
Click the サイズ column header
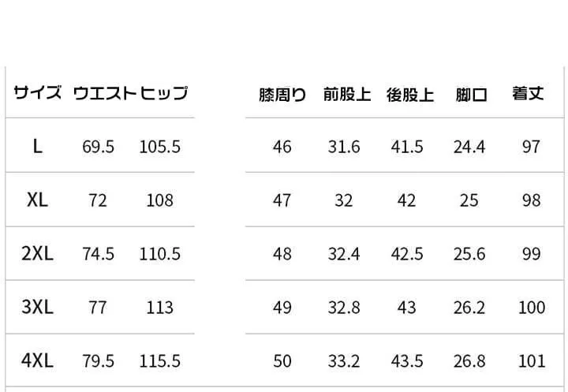point(37,94)
